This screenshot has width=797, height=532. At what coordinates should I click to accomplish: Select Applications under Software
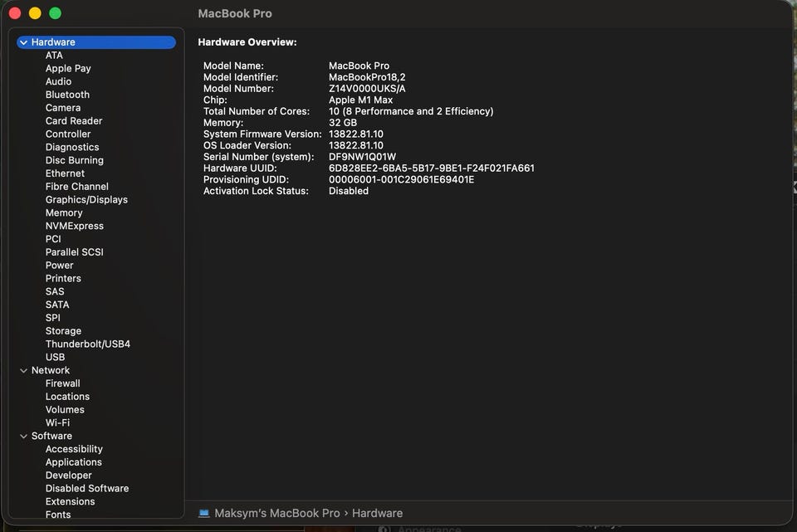pyautogui.click(x=74, y=462)
